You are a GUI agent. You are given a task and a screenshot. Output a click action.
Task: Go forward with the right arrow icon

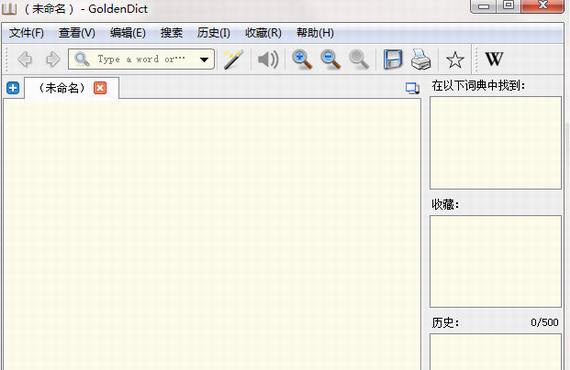pyautogui.click(x=53, y=59)
